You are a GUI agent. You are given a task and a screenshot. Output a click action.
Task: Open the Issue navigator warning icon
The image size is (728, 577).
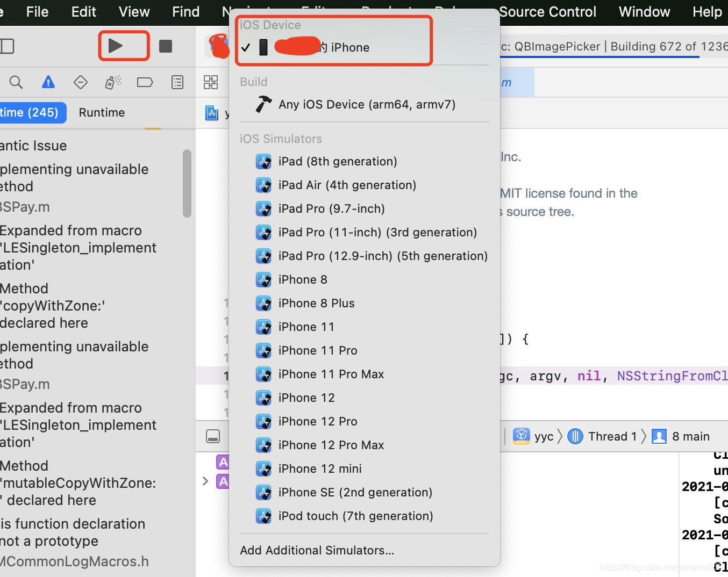pyautogui.click(x=48, y=82)
